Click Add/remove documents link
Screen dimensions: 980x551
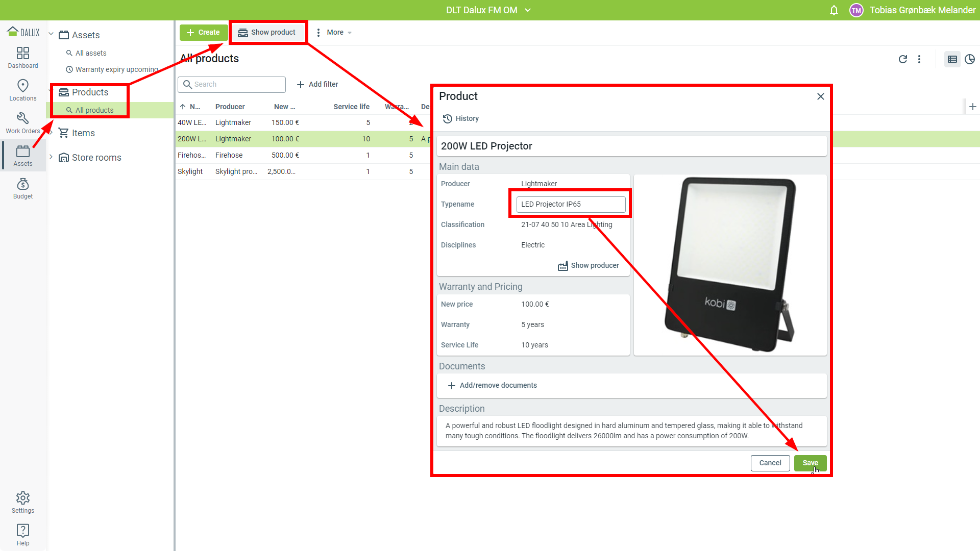[493, 385]
